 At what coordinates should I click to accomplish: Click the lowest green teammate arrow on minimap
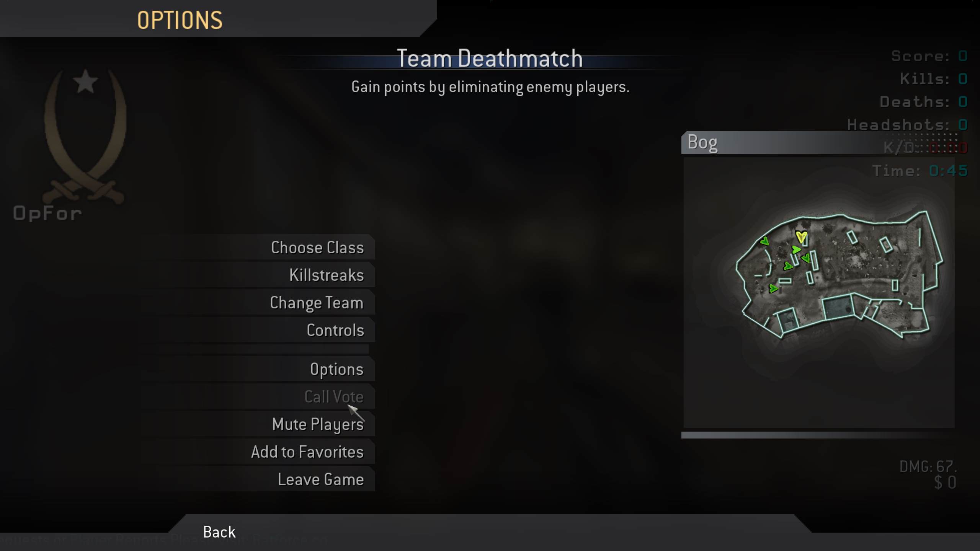tap(773, 288)
